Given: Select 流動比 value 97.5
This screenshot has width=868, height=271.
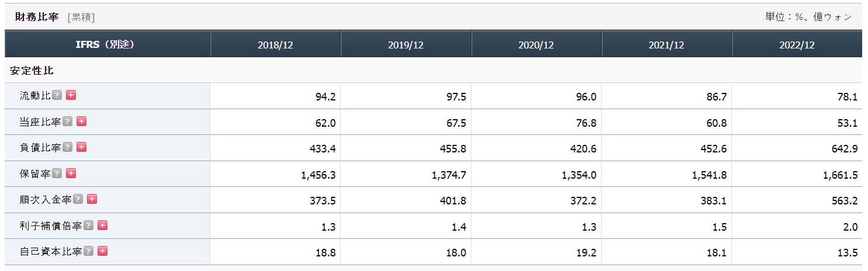Looking at the screenshot, I should (x=456, y=97).
